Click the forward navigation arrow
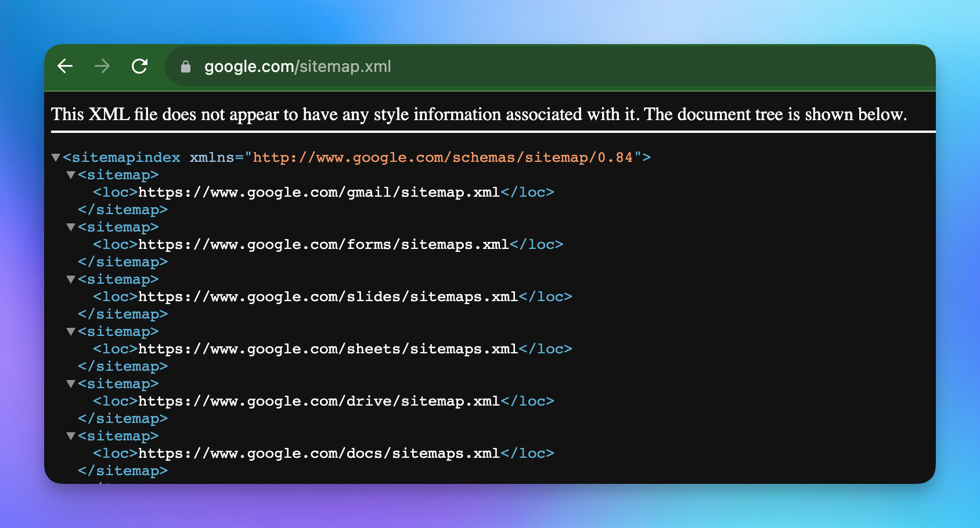 point(102,66)
